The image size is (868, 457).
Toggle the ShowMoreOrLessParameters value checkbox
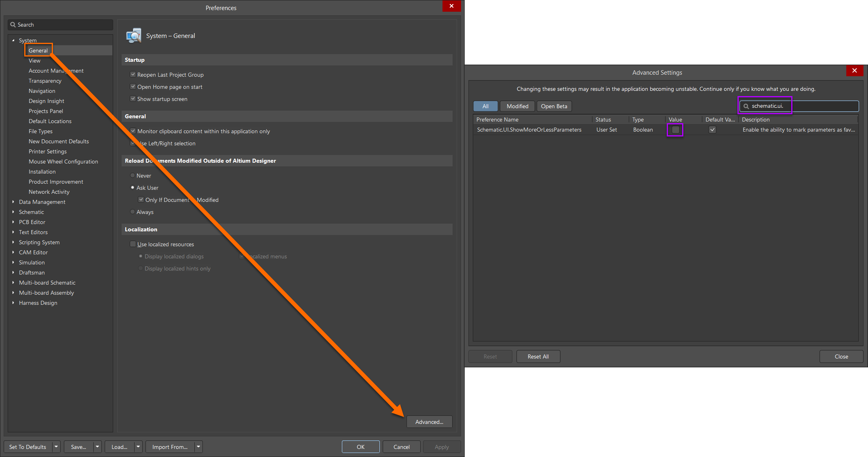[x=675, y=130]
